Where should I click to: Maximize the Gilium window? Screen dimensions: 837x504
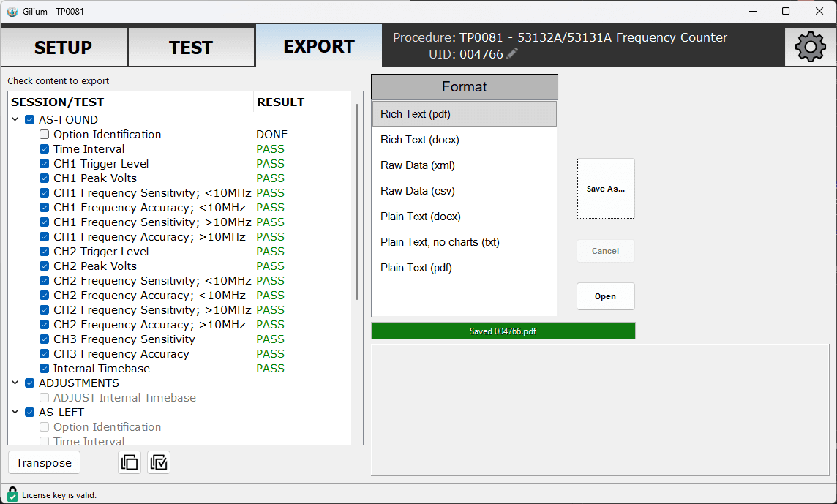(786, 11)
